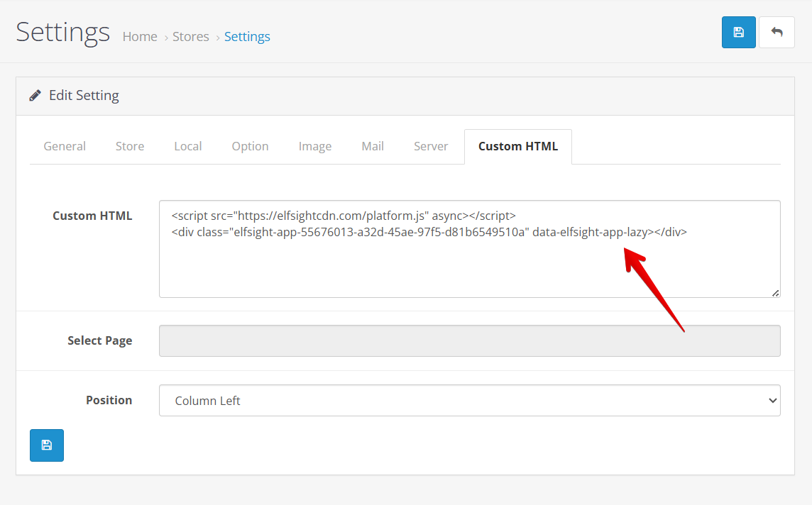
Task: Click the Settings page title
Action: pyautogui.click(x=62, y=33)
